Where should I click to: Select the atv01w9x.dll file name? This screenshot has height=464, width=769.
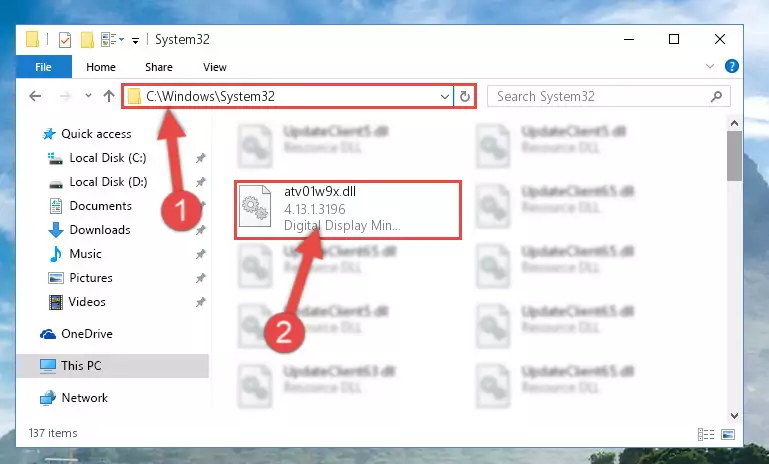point(320,192)
